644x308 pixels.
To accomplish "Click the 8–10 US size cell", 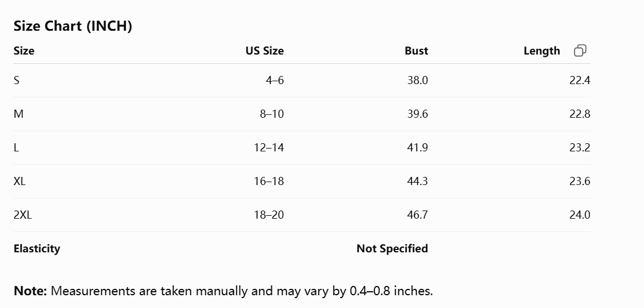I will pyautogui.click(x=271, y=114).
